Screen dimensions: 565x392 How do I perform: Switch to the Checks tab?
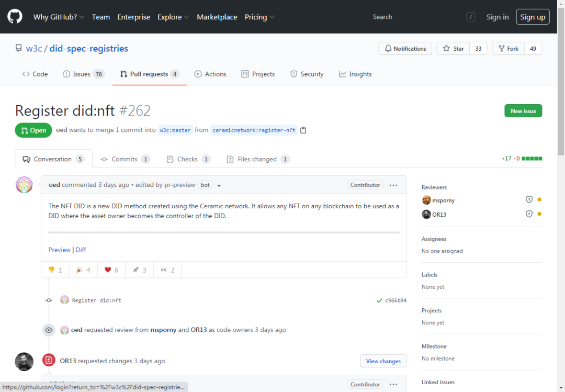(188, 159)
